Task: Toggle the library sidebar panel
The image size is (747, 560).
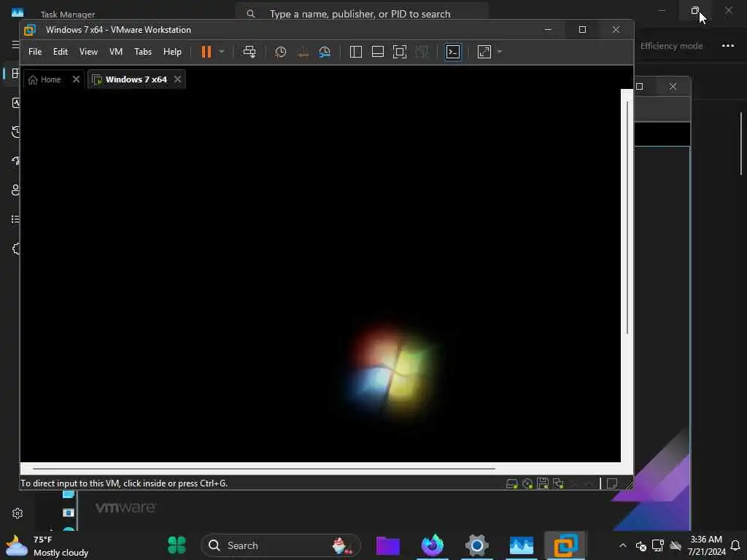Action: (356, 52)
